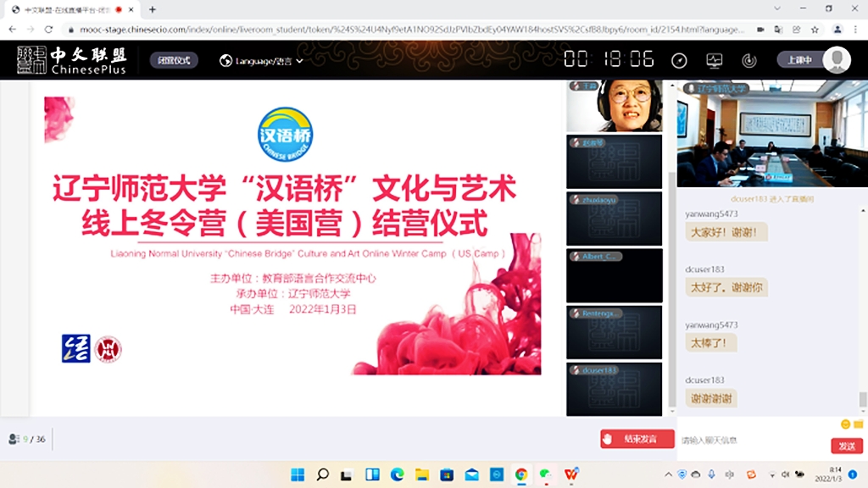Click the 上课中 class status pill
This screenshot has height=488, width=868.
[x=800, y=60]
